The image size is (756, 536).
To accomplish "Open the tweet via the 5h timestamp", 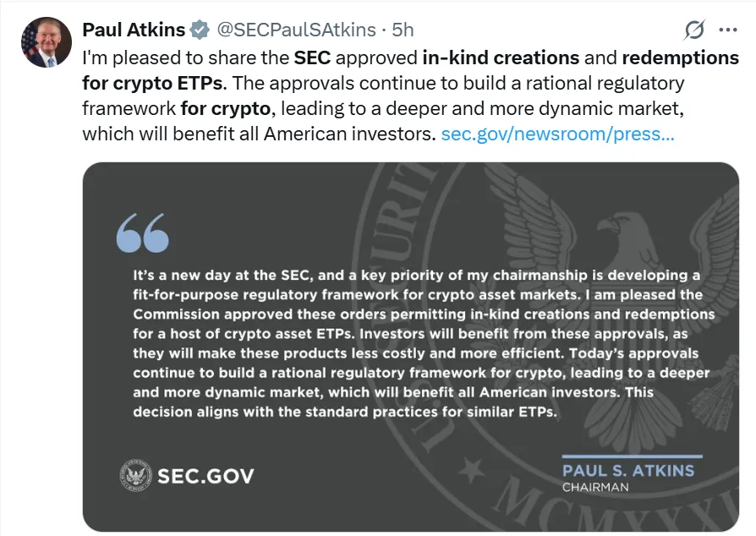I will pos(402,30).
